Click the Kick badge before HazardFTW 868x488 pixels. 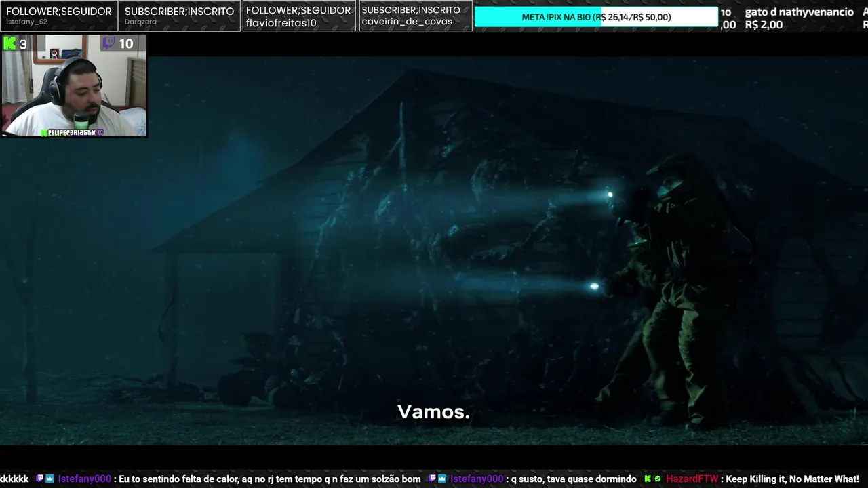click(647, 479)
